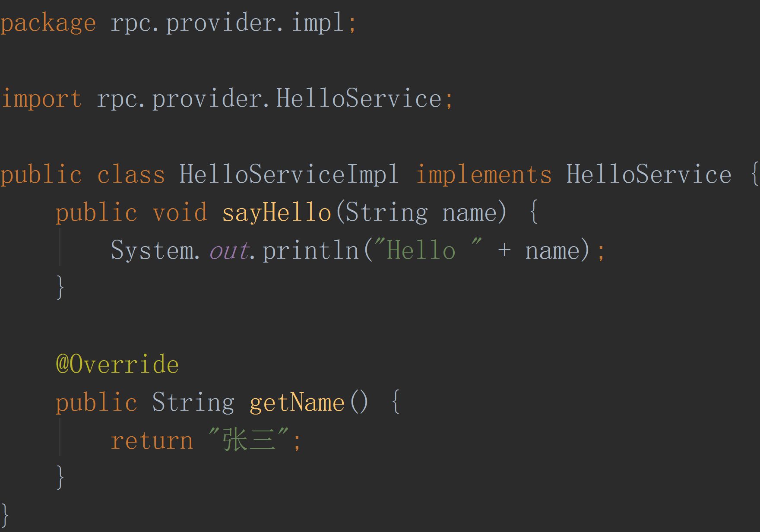
Task: Click the "张三" string literal
Action: [x=249, y=441]
